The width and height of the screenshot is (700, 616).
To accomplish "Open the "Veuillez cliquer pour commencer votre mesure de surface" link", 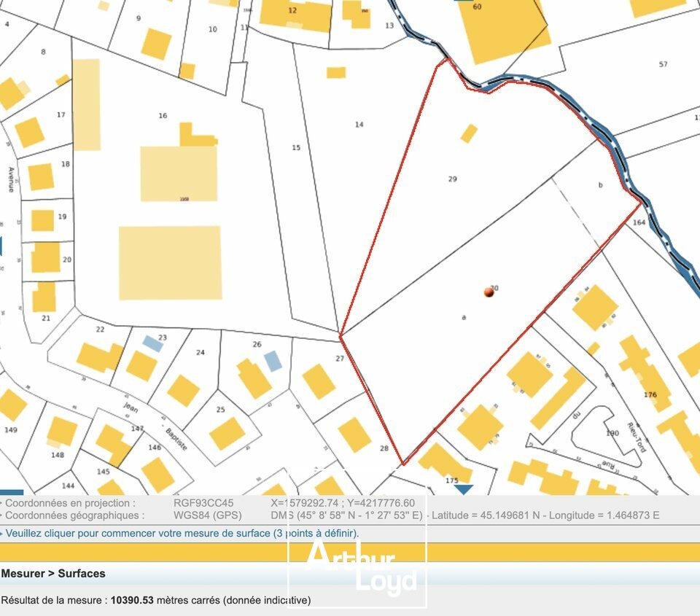I will [x=182, y=533].
